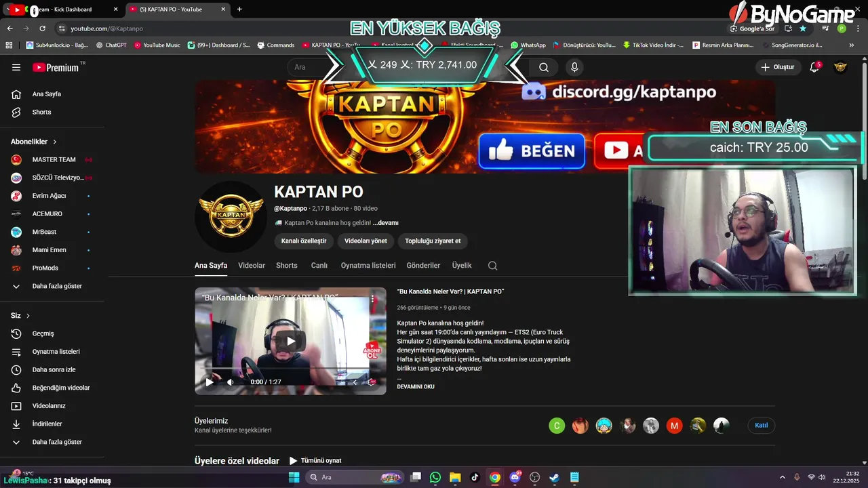
Task: Start voice search with microphone icon
Action: point(574,67)
